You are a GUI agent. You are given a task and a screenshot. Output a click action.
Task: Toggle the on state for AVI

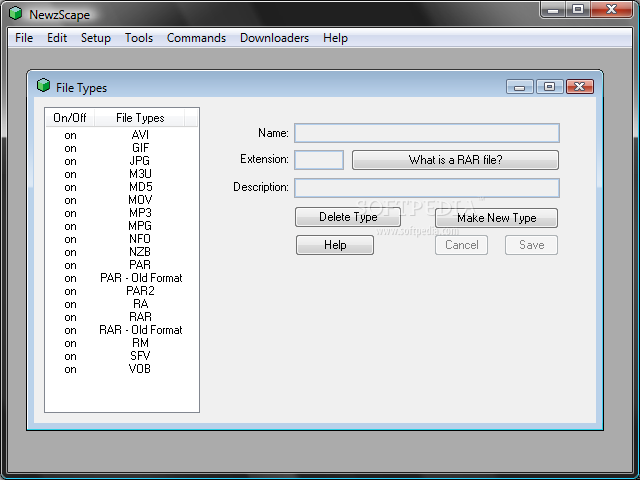point(70,135)
